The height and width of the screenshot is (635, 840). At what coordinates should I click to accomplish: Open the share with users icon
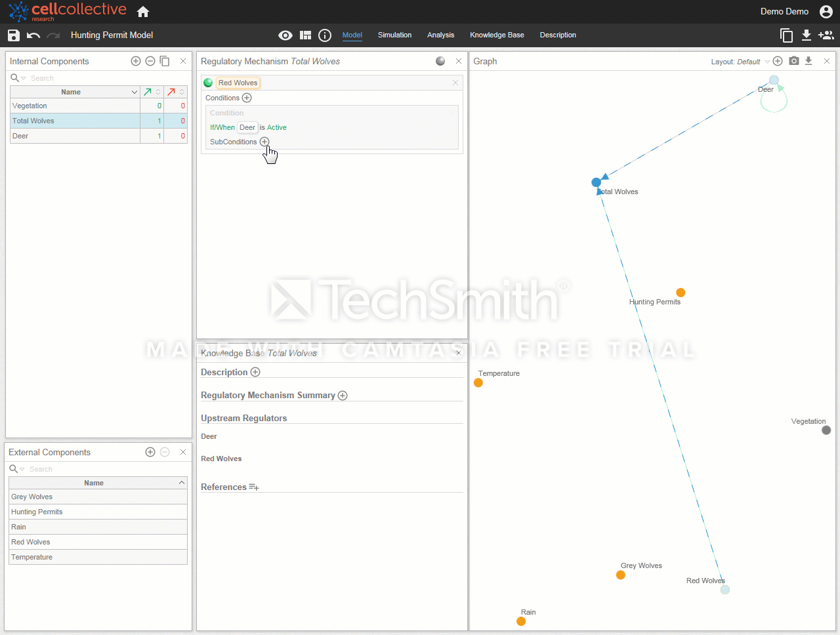pos(826,35)
